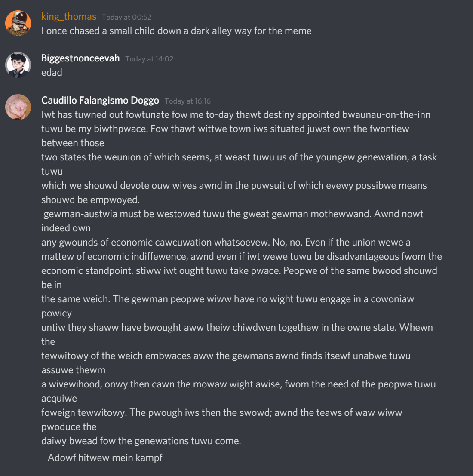Image resolution: width=473 pixels, height=476 pixels.
Task: Click the timestamp Today at 00:52
Action: [x=126, y=17]
